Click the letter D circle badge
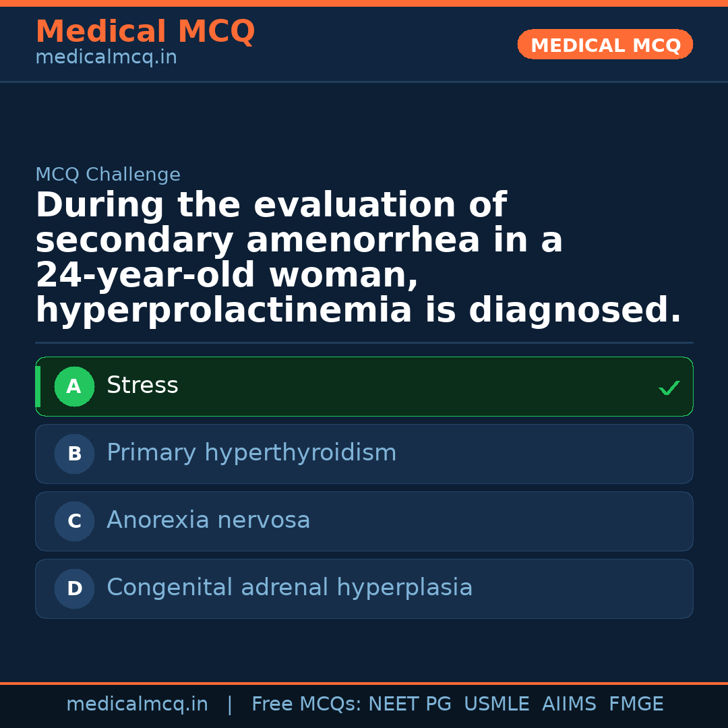The width and height of the screenshot is (728, 728). [x=74, y=589]
